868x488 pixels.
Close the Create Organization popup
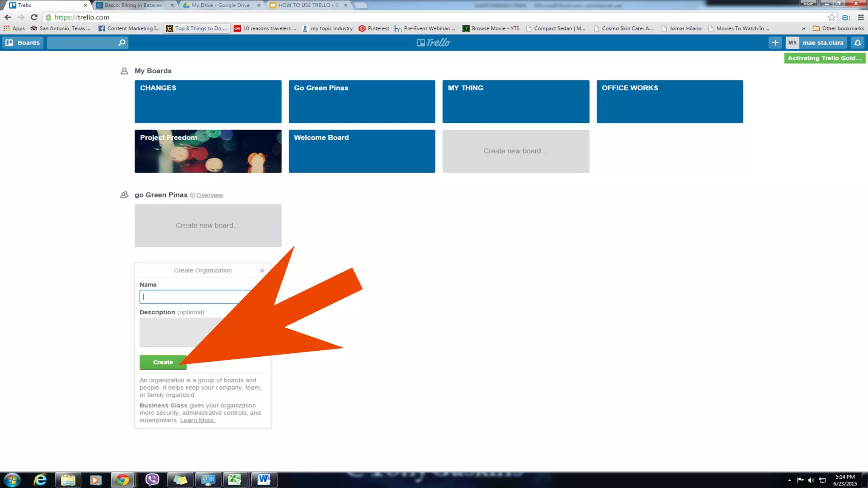click(x=262, y=271)
